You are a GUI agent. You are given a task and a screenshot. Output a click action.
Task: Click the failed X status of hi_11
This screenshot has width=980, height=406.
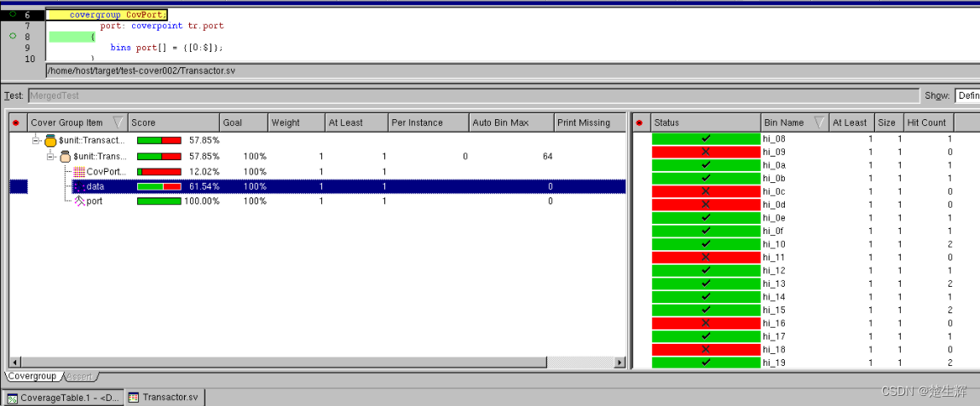[x=706, y=257]
